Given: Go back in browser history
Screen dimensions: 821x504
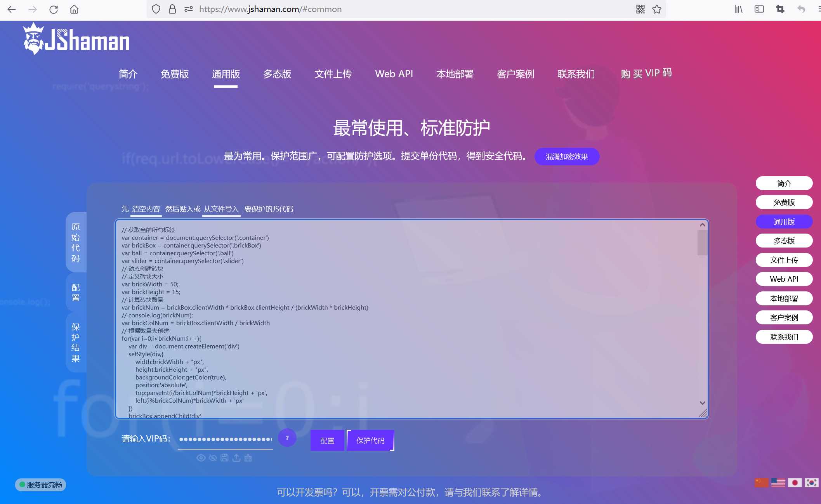Looking at the screenshot, I should (x=12, y=9).
